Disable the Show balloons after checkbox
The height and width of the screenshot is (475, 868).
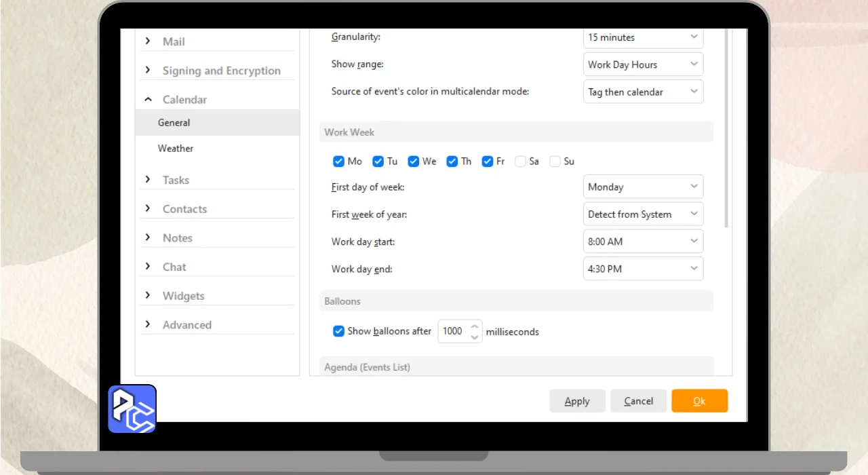(x=338, y=331)
